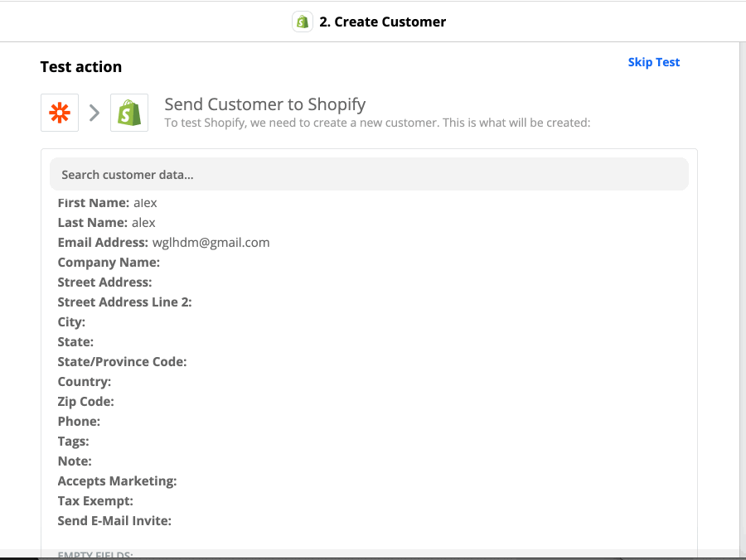Image resolution: width=746 pixels, height=560 pixels.
Task: Click the 'Send Customer to Shopify' heading
Action: point(265,104)
